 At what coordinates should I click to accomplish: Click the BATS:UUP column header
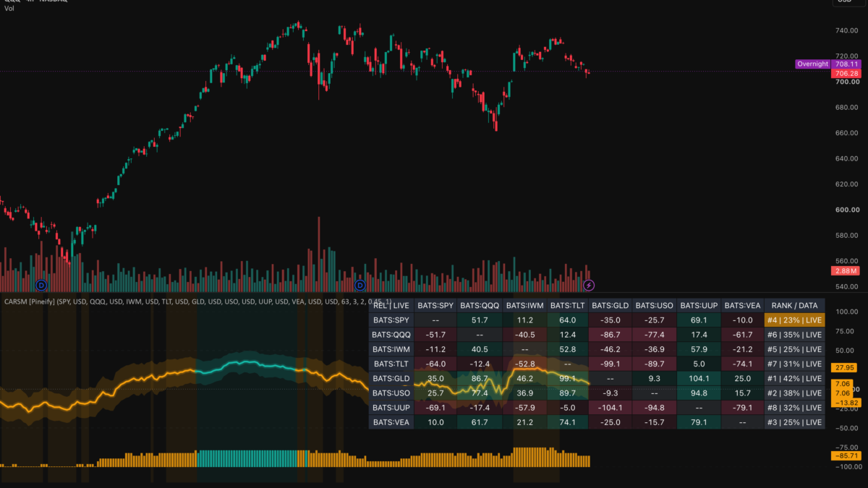coord(699,306)
